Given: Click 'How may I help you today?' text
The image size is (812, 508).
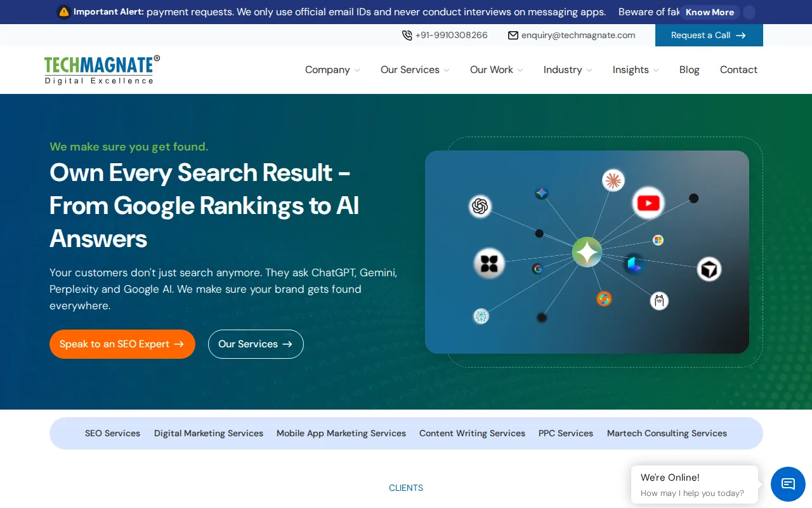Looking at the screenshot, I should click(x=692, y=493).
